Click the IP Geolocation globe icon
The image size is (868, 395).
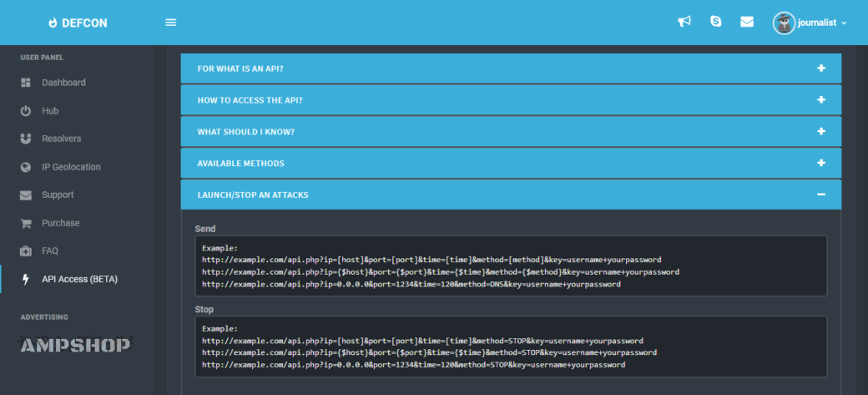click(x=26, y=167)
